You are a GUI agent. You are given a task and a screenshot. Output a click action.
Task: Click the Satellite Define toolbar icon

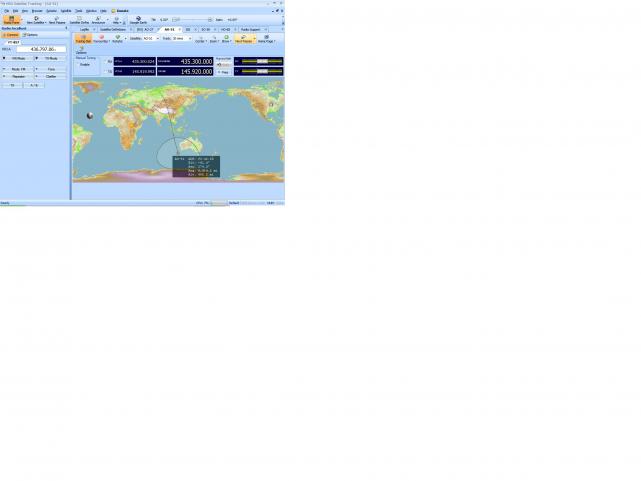click(80, 19)
